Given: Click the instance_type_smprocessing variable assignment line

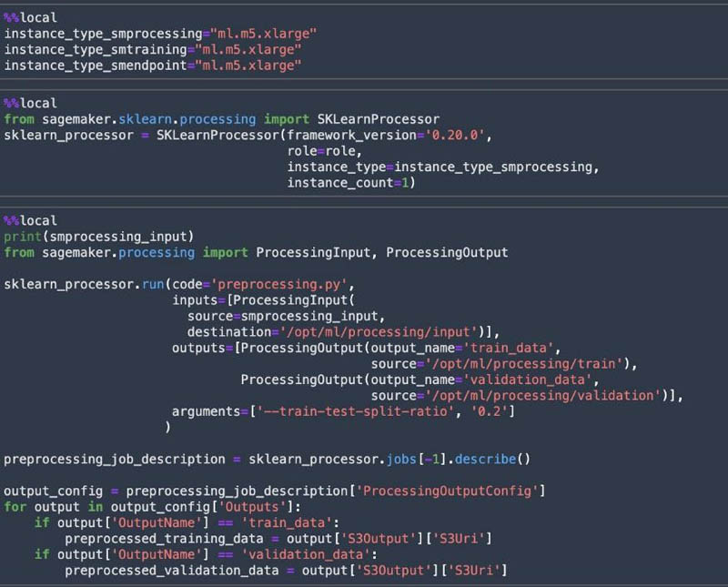Looking at the screenshot, I should coord(160,34).
